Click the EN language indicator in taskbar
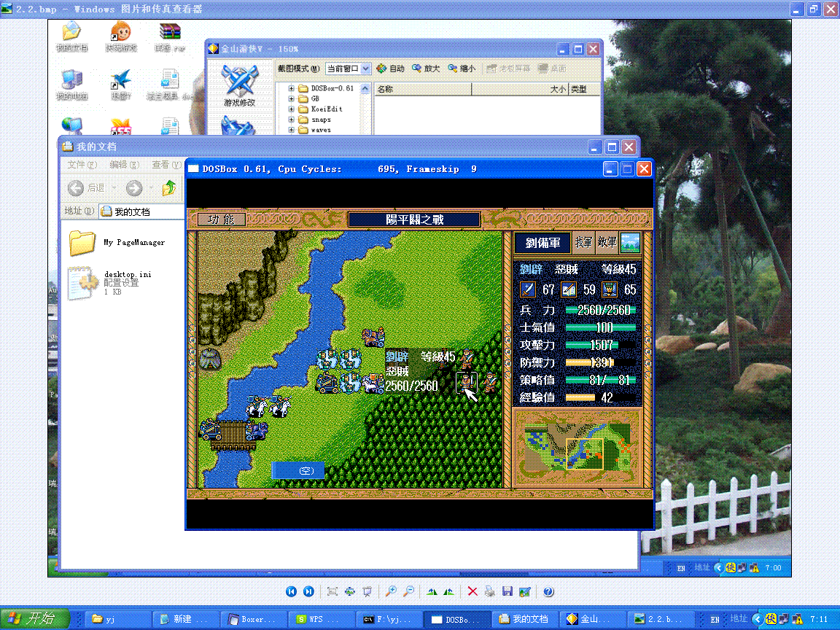The width and height of the screenshot is (840, 630). point(715,619)
